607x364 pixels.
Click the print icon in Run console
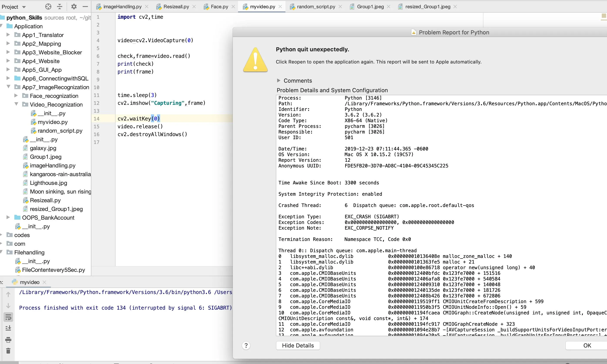[x=8, y=340]
